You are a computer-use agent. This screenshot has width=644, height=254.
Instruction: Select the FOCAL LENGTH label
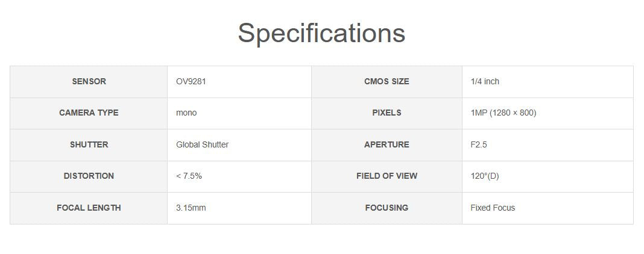[x=89, y=208]
